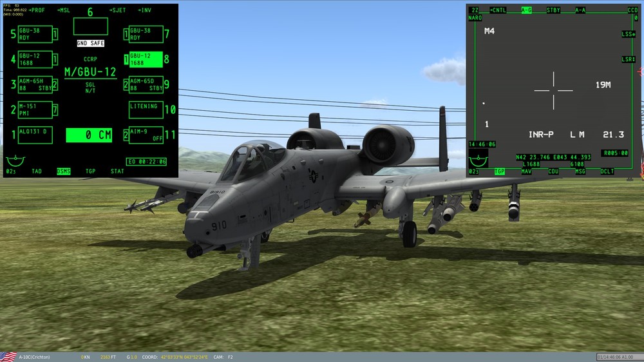The image size is (644, 362).
Task: Select station 5 GBU-38 RDY box
Action: [x=35, y=34]
